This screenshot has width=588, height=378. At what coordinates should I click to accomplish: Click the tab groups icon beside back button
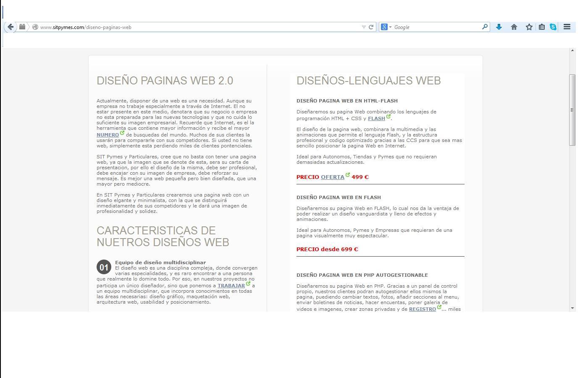pos(22,27)
